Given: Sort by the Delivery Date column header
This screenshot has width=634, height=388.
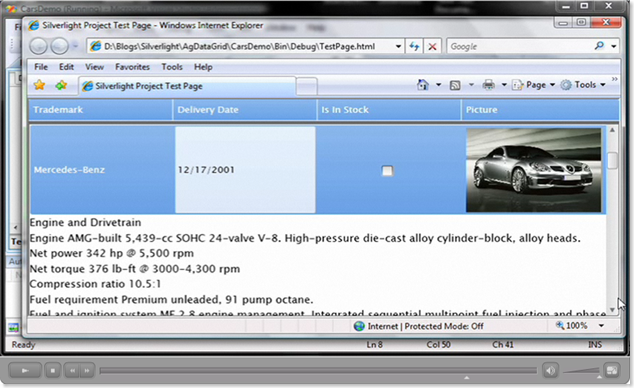Looking at the screenshot, I should click(x=245, y=110).
